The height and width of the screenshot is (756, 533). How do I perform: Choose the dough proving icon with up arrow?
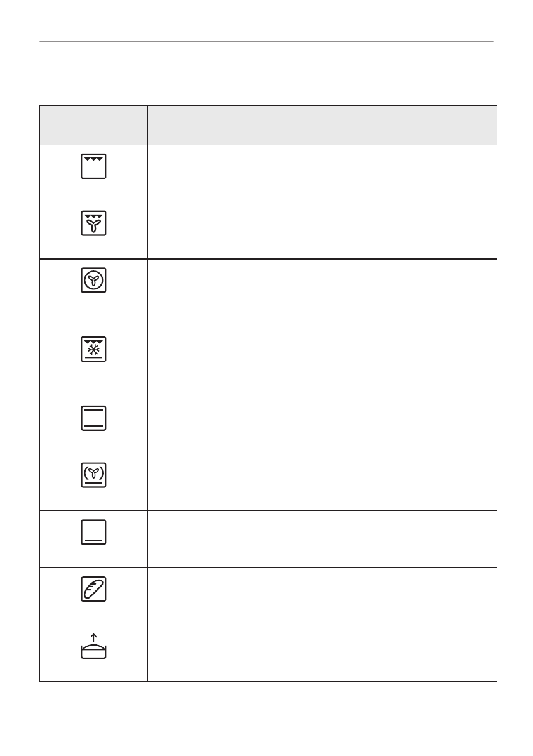click(x=93, y=646)
